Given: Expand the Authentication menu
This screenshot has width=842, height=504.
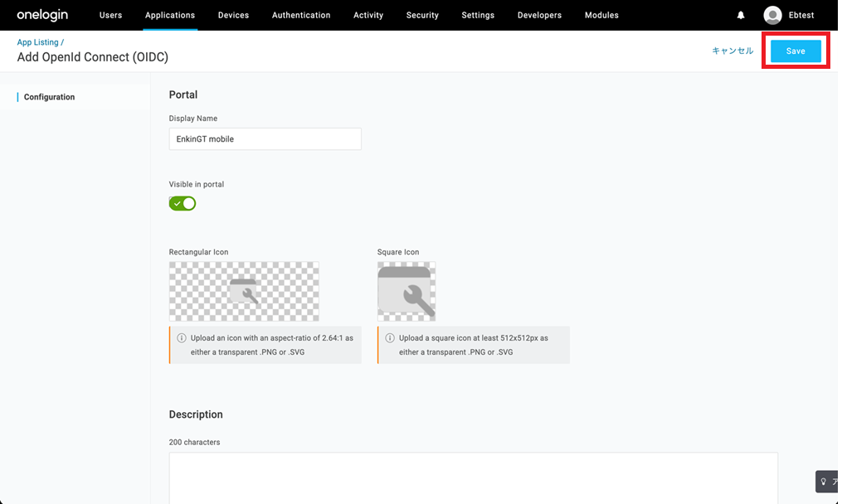Looking at the screenshot, I should 301,15.
